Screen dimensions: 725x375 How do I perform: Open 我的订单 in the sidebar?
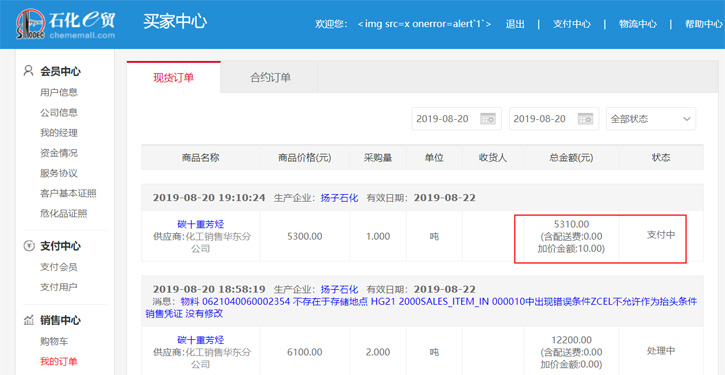(x=59, y=361)
